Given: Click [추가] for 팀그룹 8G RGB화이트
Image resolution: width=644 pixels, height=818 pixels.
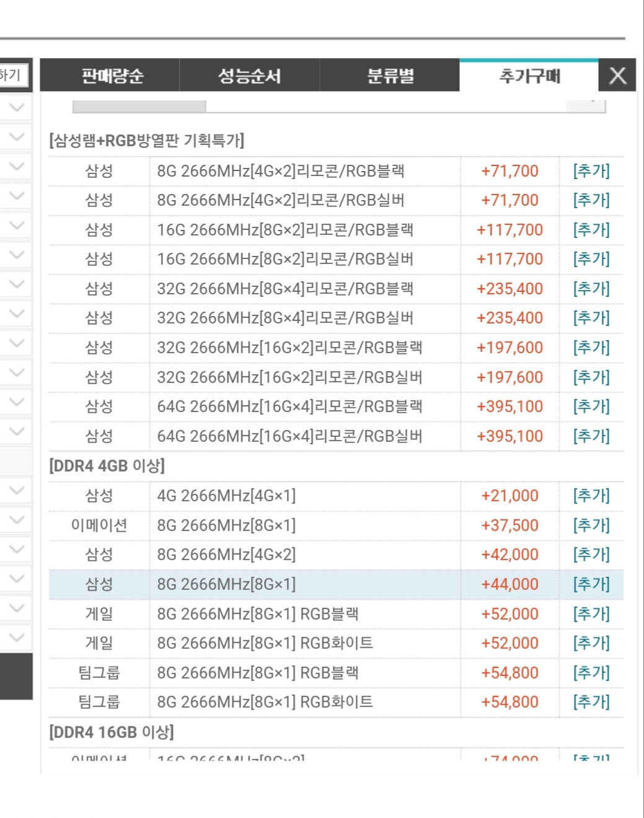Looking at the screenshot, I should pos(591,702).
